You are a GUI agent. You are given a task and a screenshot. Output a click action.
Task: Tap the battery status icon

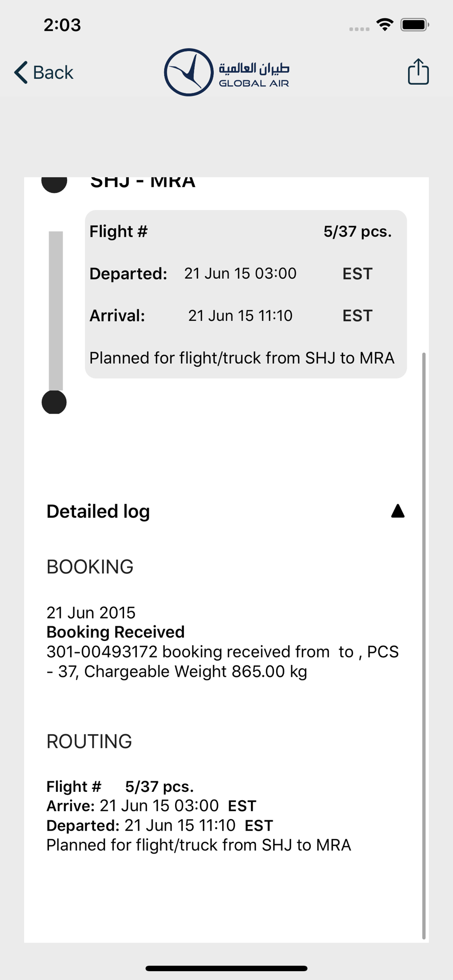pos(415,24)
